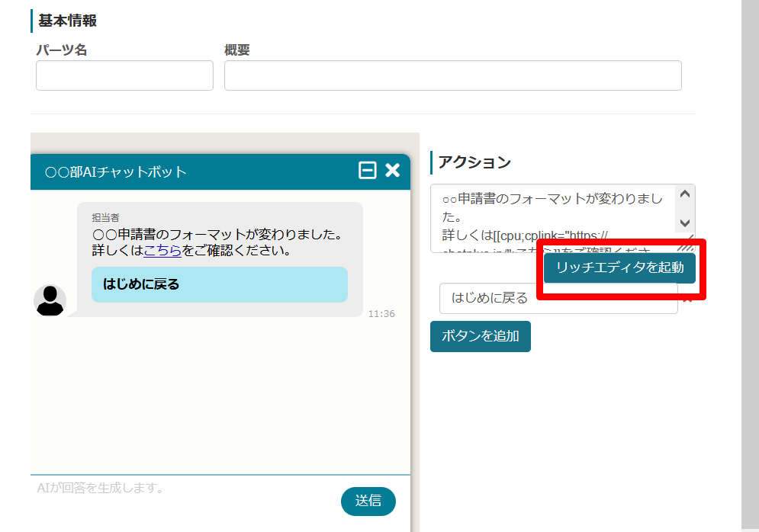The height and width of the screenshot is (532, 759).
Task: Launch the rich editor with リッチエディタを起動
Action: coord(619,268)
